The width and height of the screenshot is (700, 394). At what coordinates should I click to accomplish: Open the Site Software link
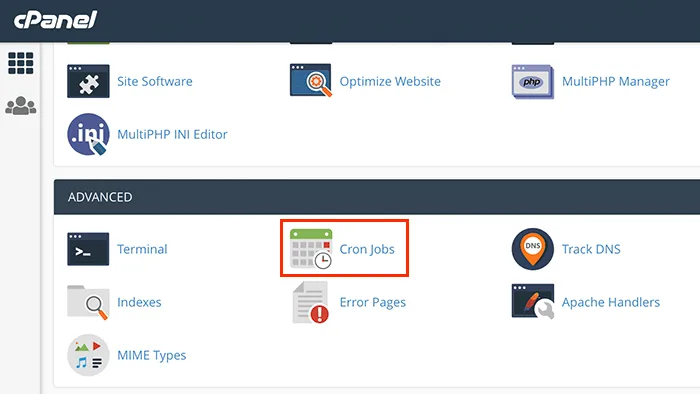pos(155,81)
